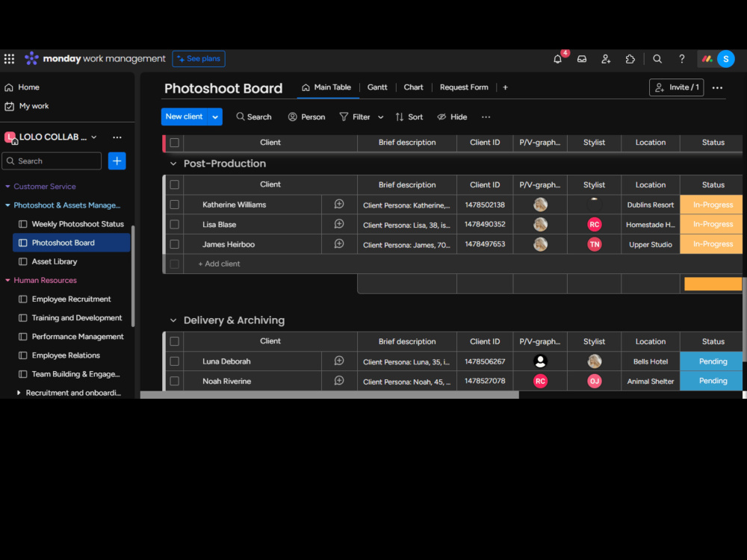Switch to Chart view tab
Image resolution: width=747 pixels, height=560 pixels.
coord(414,87)
